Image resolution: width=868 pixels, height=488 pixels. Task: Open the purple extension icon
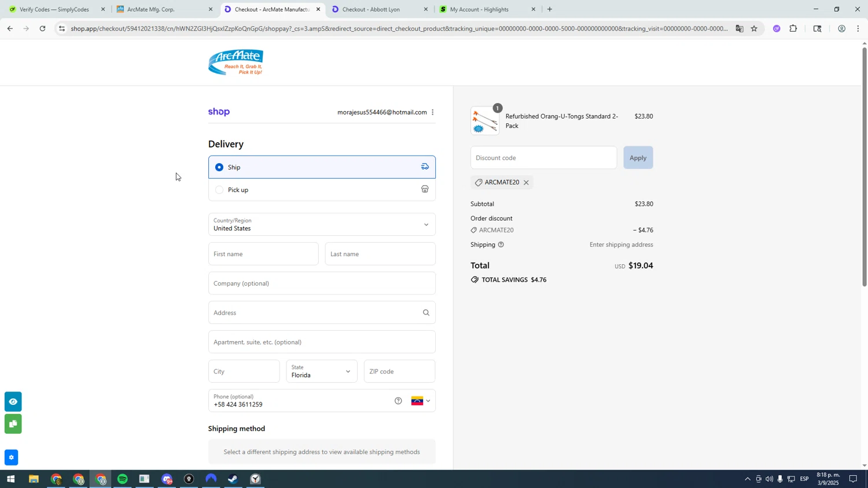point(777,28)
